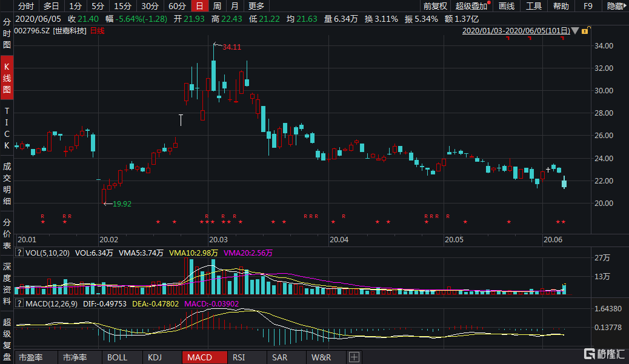
Task: Click the MACD indicator help question mark
Action: [x=19, y=303]
